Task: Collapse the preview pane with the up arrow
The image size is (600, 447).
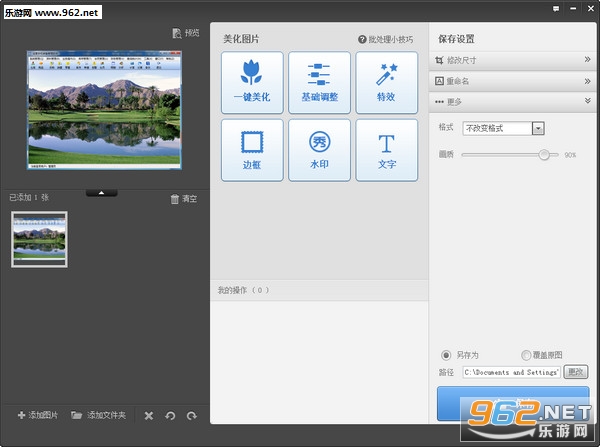Action: pyautogui.click(x=101, y=193)
